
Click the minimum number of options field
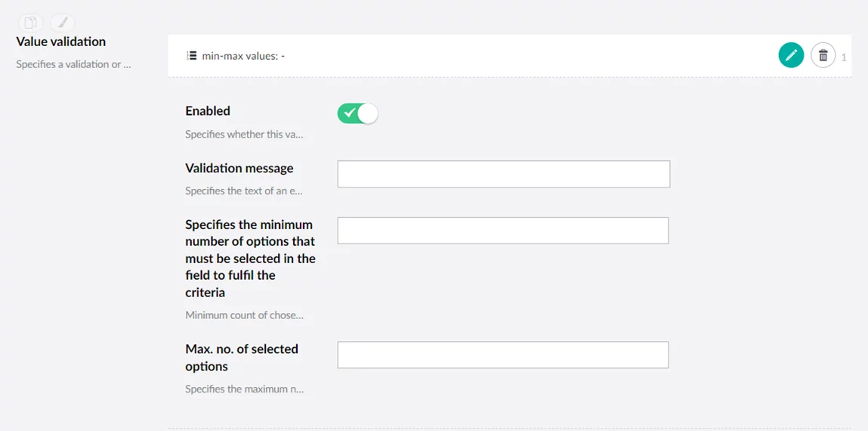click(x=502, y=231)
